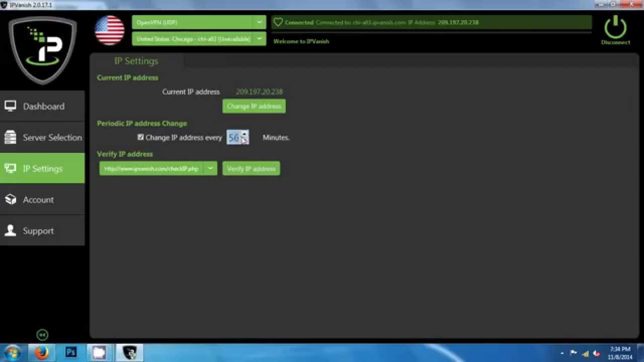Viewport: 644px width, 362px height.
Task: Click the muted volume tray icon
Action: [x=597, y=353]
